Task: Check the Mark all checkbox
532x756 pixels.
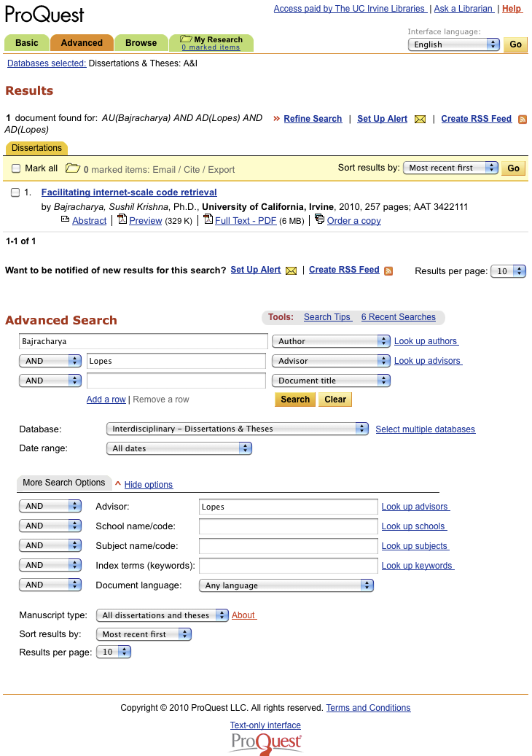Action: tap(16, 168)
